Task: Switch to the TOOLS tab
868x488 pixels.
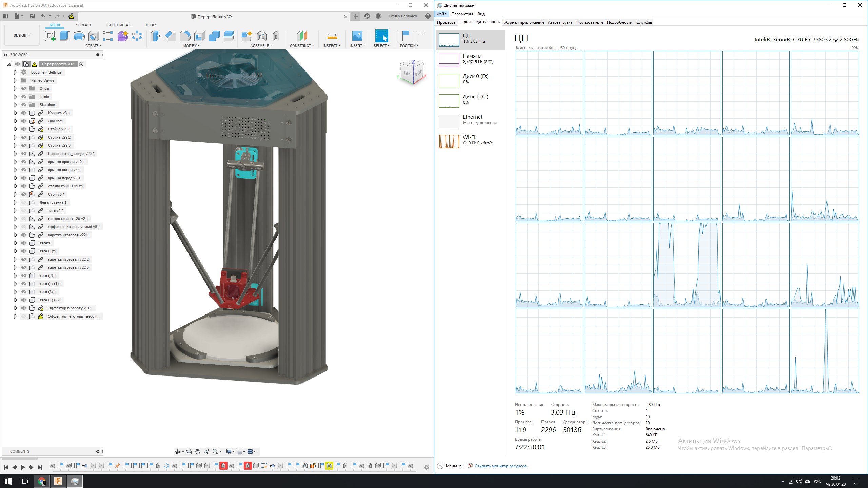Action: click(151, 25)
